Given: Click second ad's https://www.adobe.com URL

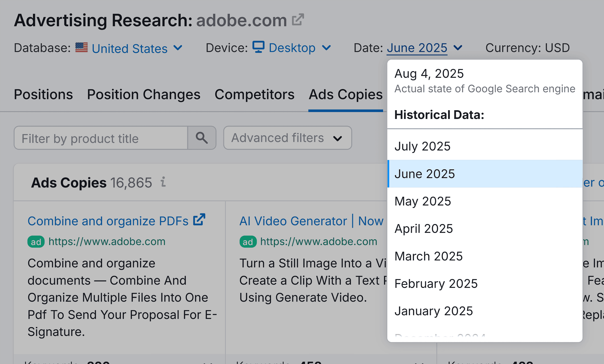Looking at the screenshot, I should coord(319,242).
